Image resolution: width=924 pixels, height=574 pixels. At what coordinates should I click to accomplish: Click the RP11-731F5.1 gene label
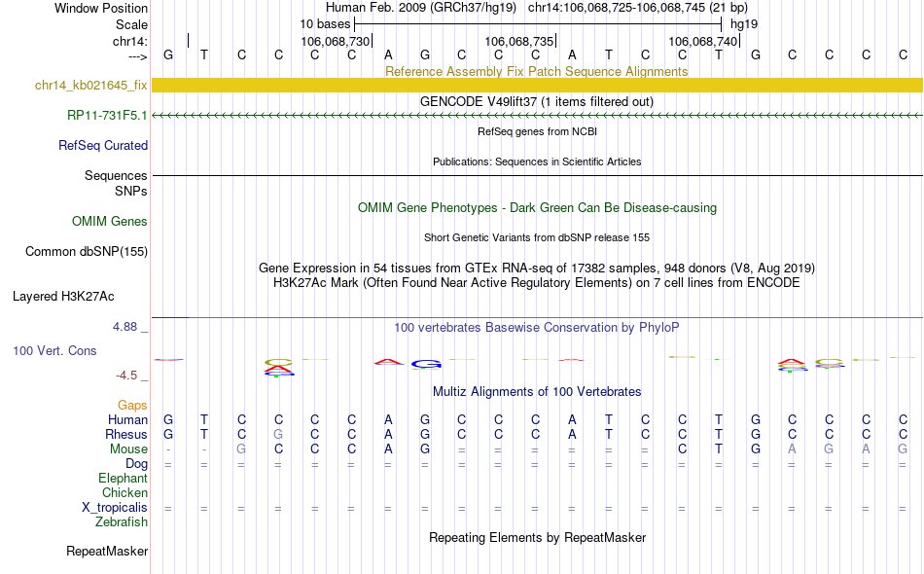pyautogui.click(x=107, y=116)
